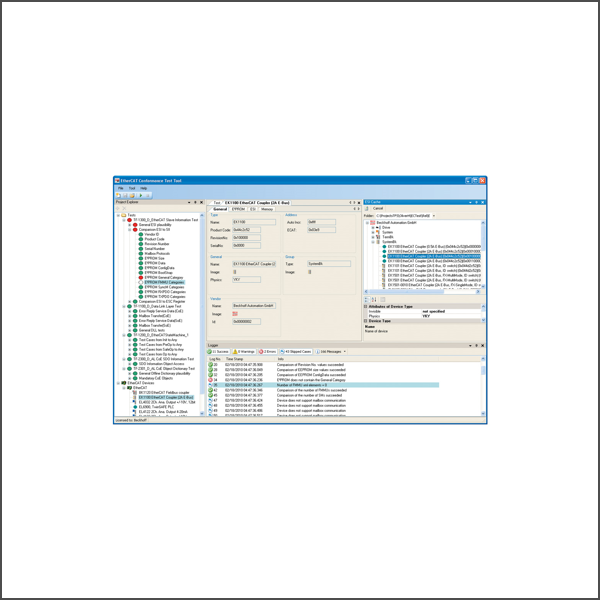Viewport: 600px width, 600px height.
Task: Click the Type Name field showing EK1100
Action: (254, 222)
